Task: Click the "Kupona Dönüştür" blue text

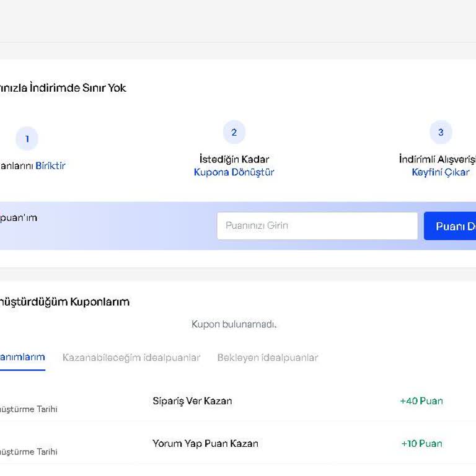Action: (234, 172)
